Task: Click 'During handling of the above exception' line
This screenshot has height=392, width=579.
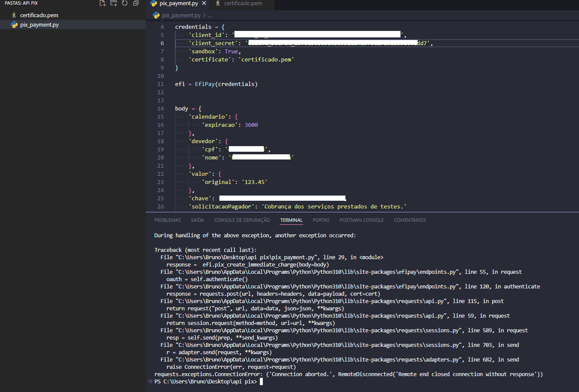Action: [255, 236]
